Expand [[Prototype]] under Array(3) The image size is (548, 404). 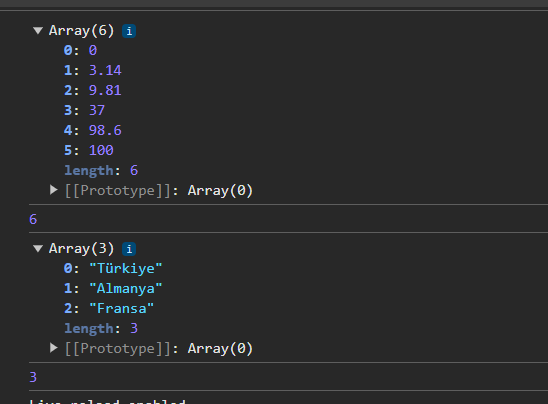pos(53,348)
